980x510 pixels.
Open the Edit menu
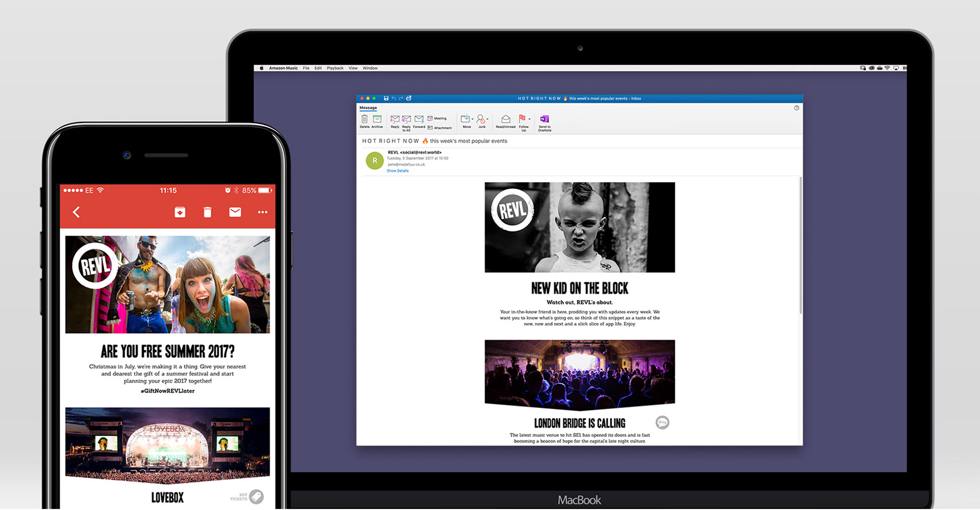[318, 68]
